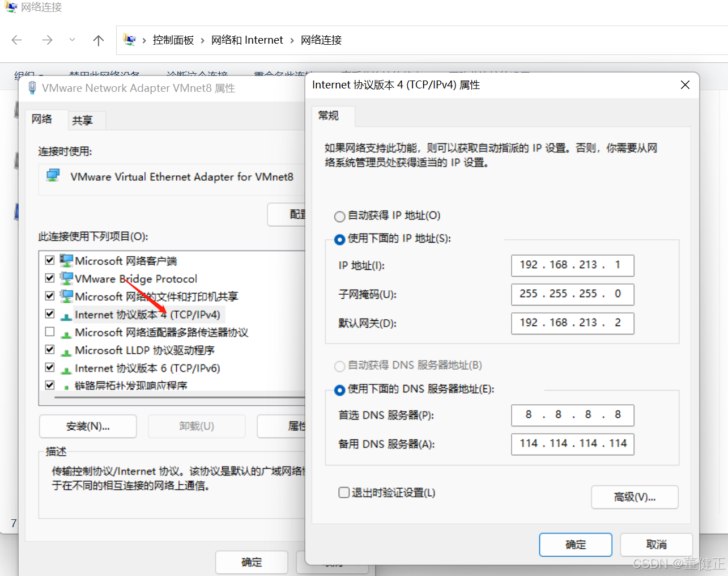The image size is (728, 576).
Task: Close the IPv4 properties dialog
Action: coord(685,85)
